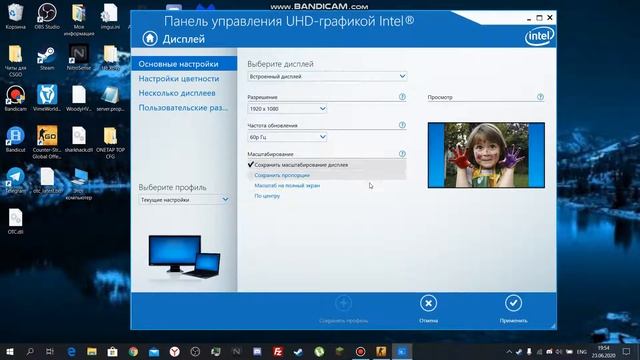Select sharkhack.dll file on desktop
The width and height of the screenshot is (640, 360).
tap(79, 139)
